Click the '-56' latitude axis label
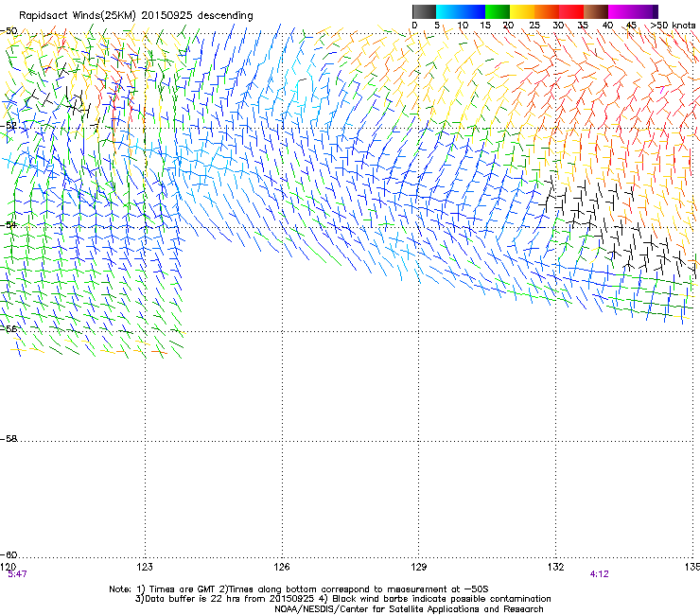Viewport: 700px width, 615px height. pos(9,329)
